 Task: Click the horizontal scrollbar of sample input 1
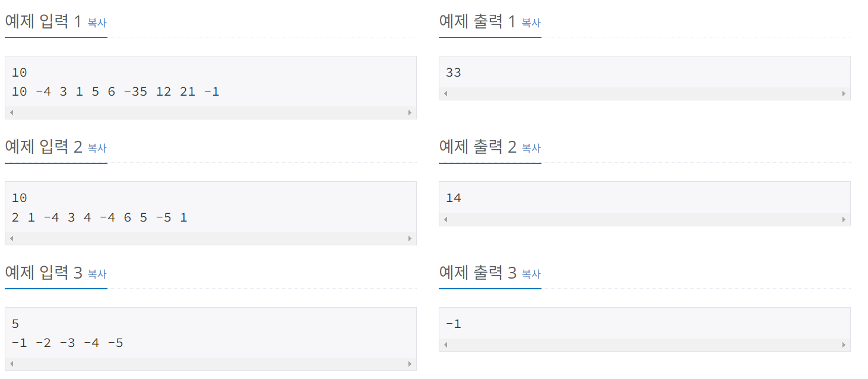(x=211, y=112)
